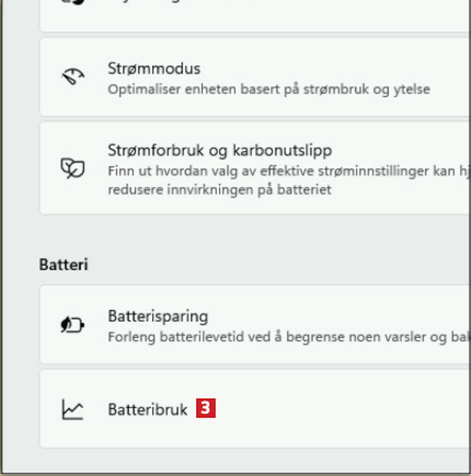
Task: Select the partially visible card at top
Action: coord(255,16)
